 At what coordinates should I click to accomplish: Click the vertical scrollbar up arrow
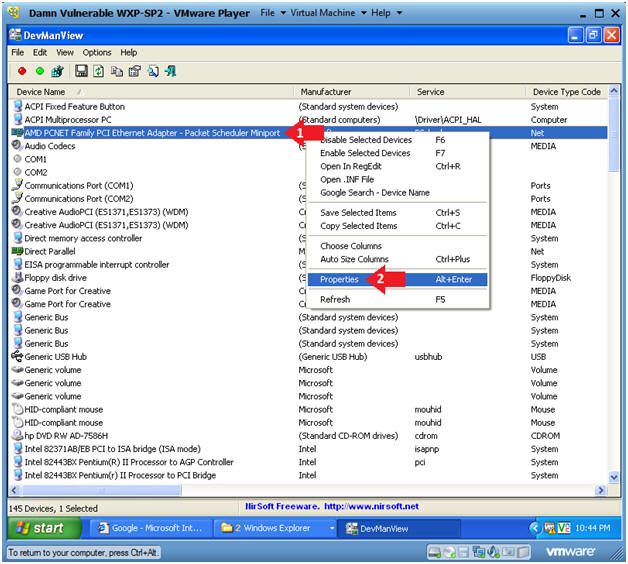coord(614,91)
